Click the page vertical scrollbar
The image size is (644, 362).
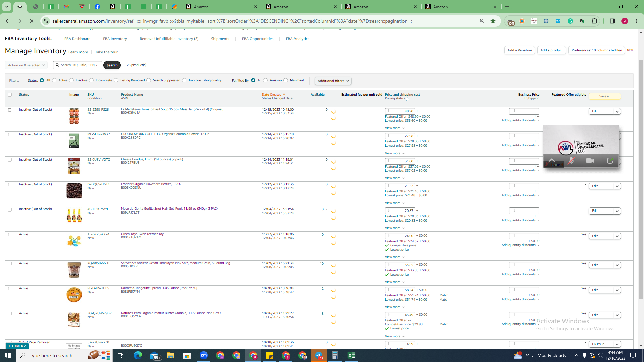click(641, 179)
